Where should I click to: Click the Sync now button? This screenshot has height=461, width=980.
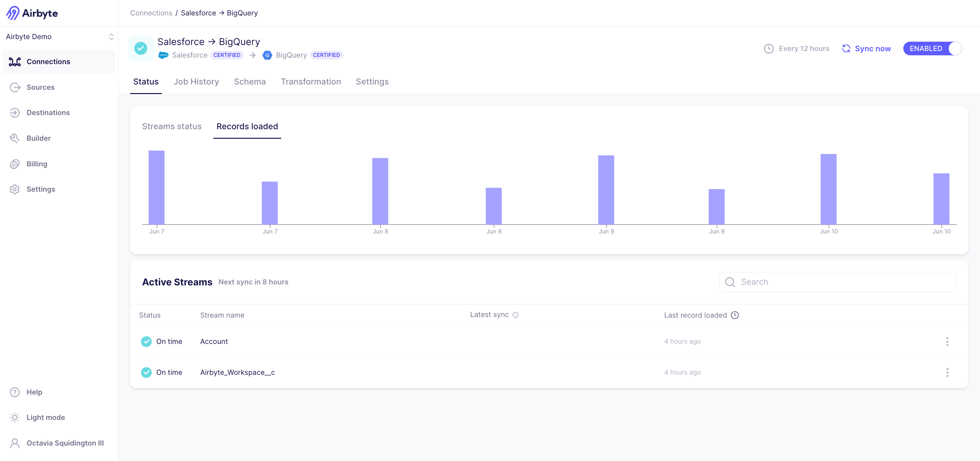[x=866, y=48]
